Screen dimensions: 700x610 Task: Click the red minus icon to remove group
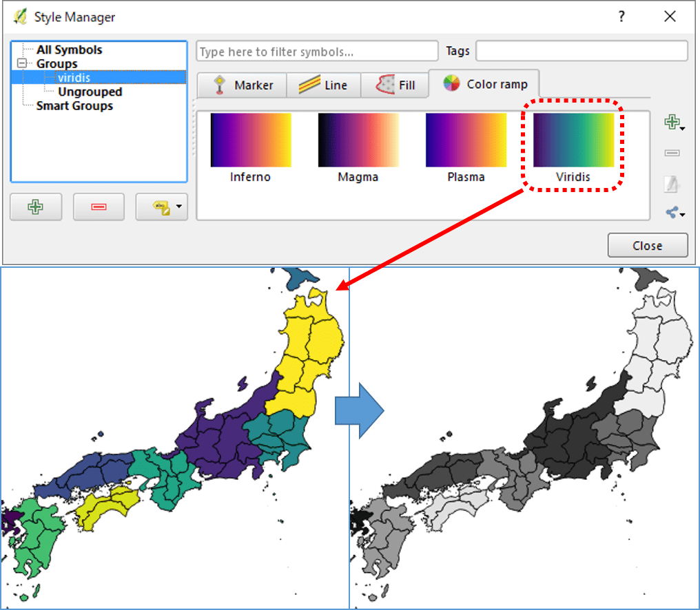[x=99, y=207]
